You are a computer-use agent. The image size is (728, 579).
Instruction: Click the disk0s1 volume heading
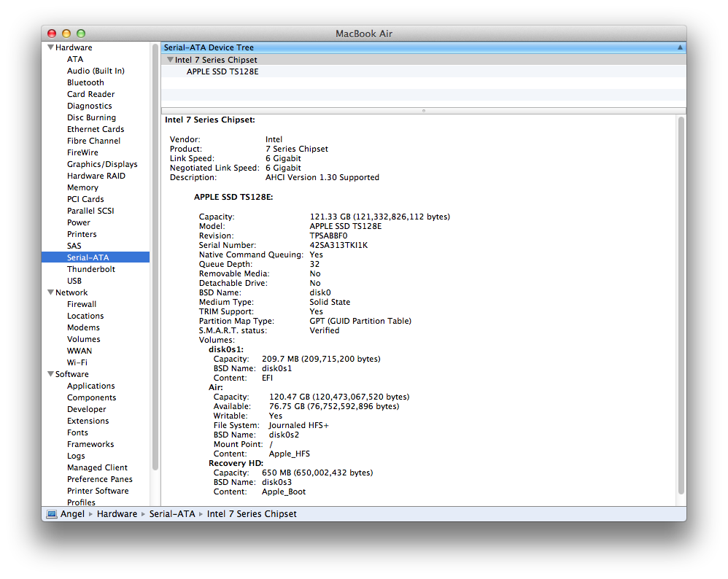[x=226, y=349]
